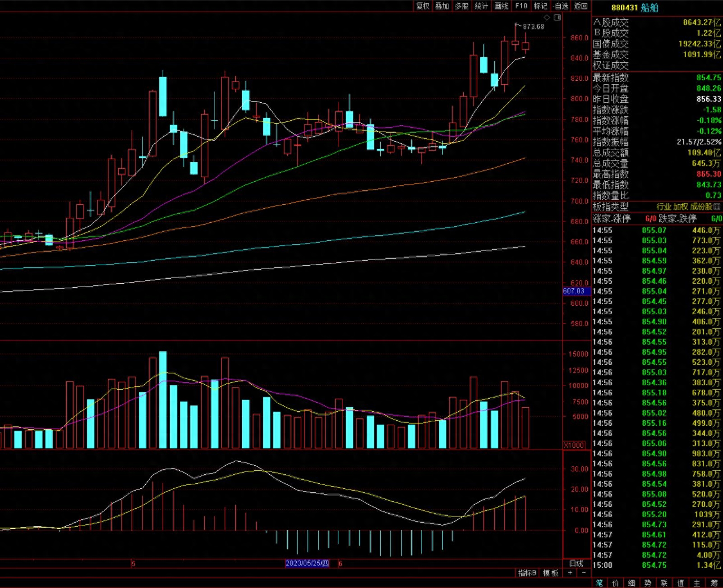Switch to the 值 value tab

pyautogui.click(x=680, y=583)
